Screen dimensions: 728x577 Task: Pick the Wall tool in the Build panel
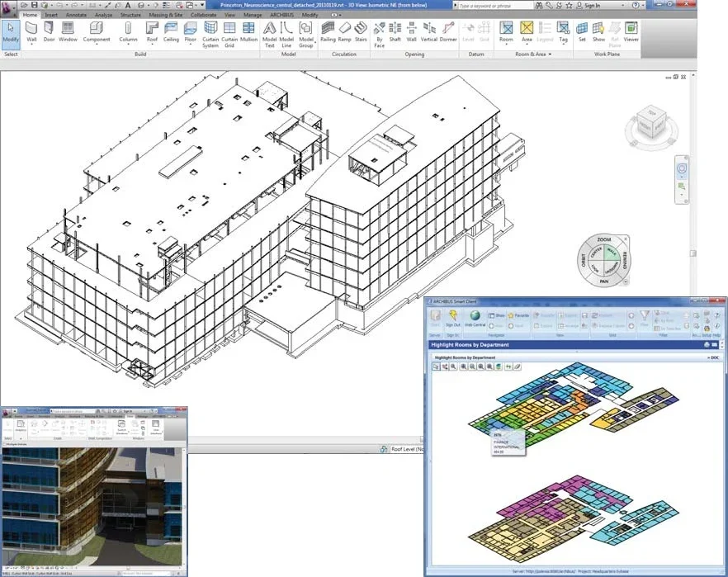coord(31,32)
